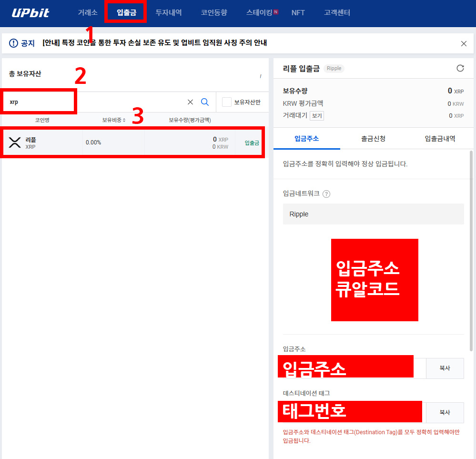Click the 공지 notice exclamation icon

click(13, 43)
